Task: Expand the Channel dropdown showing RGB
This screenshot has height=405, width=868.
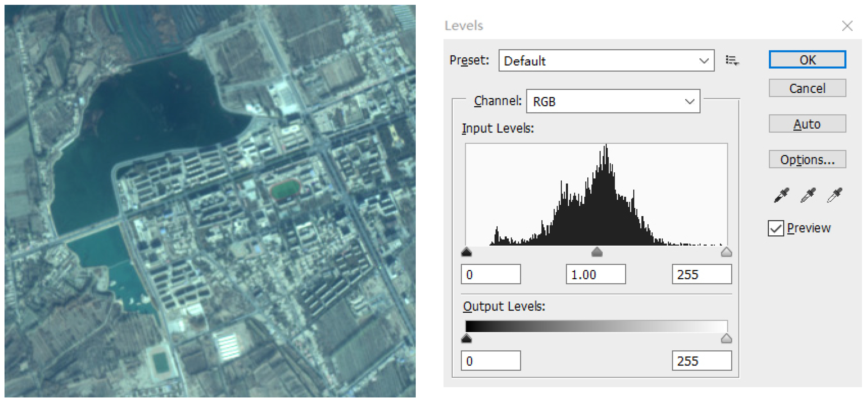Action: click(613, 101)
